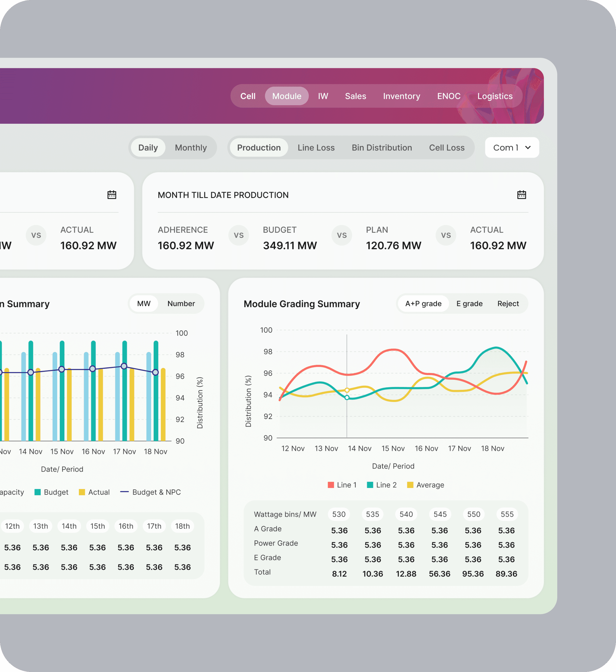Navigate to Logistics in top navigation
Viewport: 616px width, 672px height.
tap(495, 96)
